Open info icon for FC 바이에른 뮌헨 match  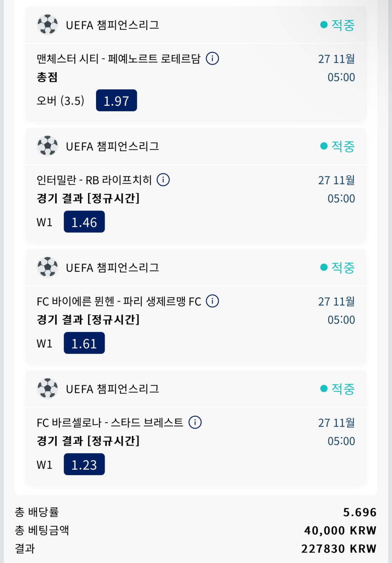[212, 301]
